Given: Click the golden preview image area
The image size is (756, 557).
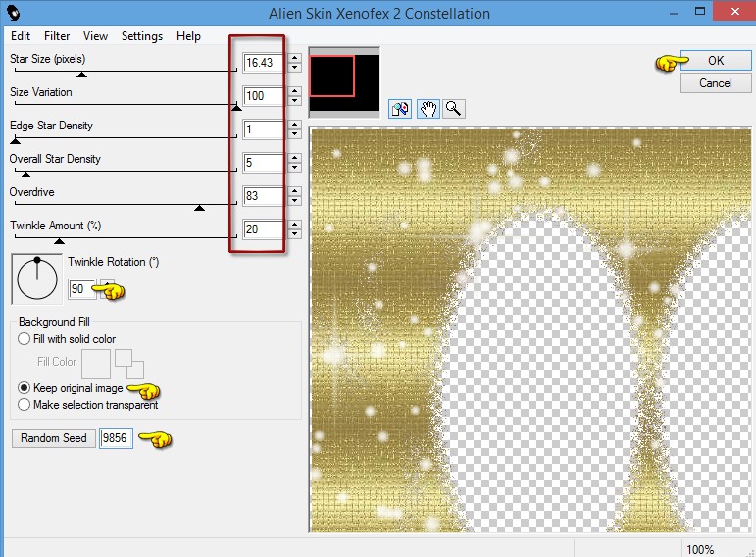Looking at the screenshot, I should coord(529,330).
